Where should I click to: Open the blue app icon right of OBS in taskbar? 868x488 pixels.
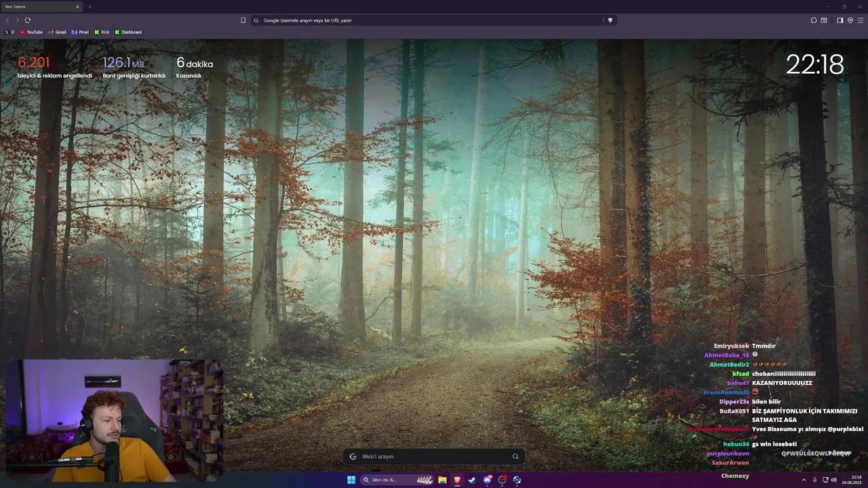[517, 480]
